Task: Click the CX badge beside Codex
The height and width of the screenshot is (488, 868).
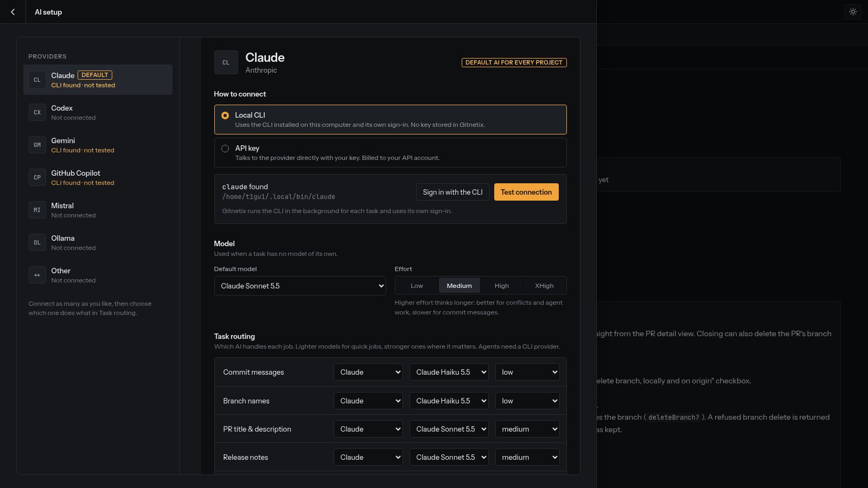Action: point(37,112)
